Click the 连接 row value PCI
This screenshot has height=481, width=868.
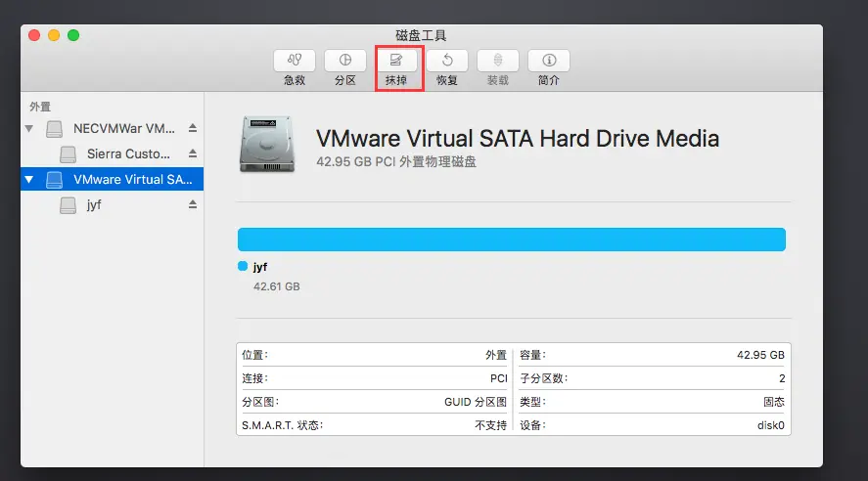click(x=499, y=378)
